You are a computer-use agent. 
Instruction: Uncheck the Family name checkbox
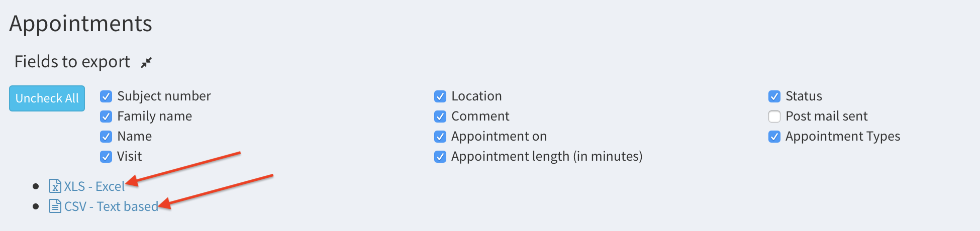pos(106,117)
